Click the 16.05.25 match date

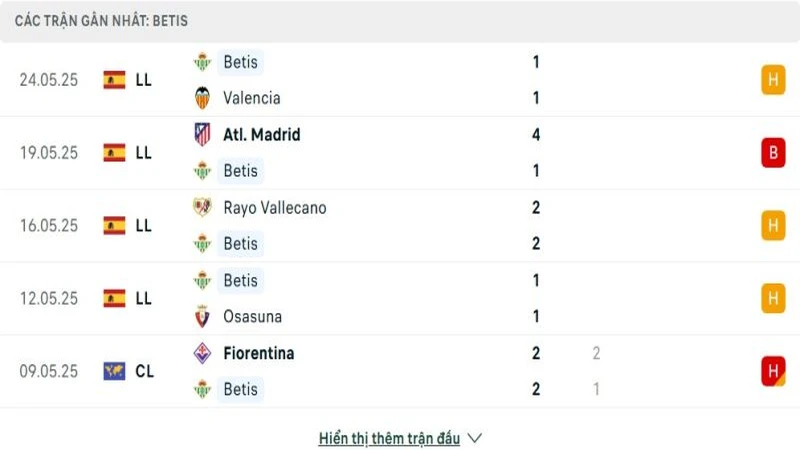click(48, 225)
